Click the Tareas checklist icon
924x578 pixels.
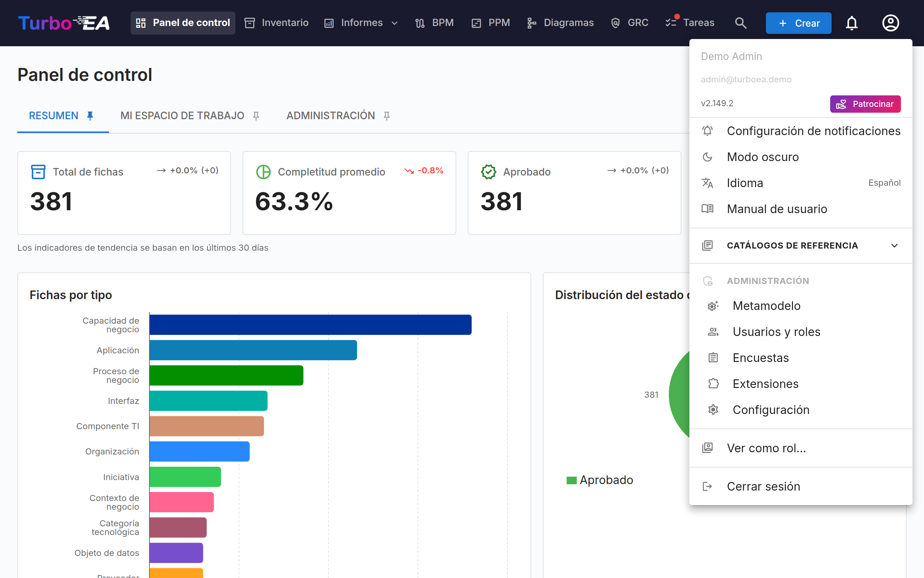tap(671, 23)
